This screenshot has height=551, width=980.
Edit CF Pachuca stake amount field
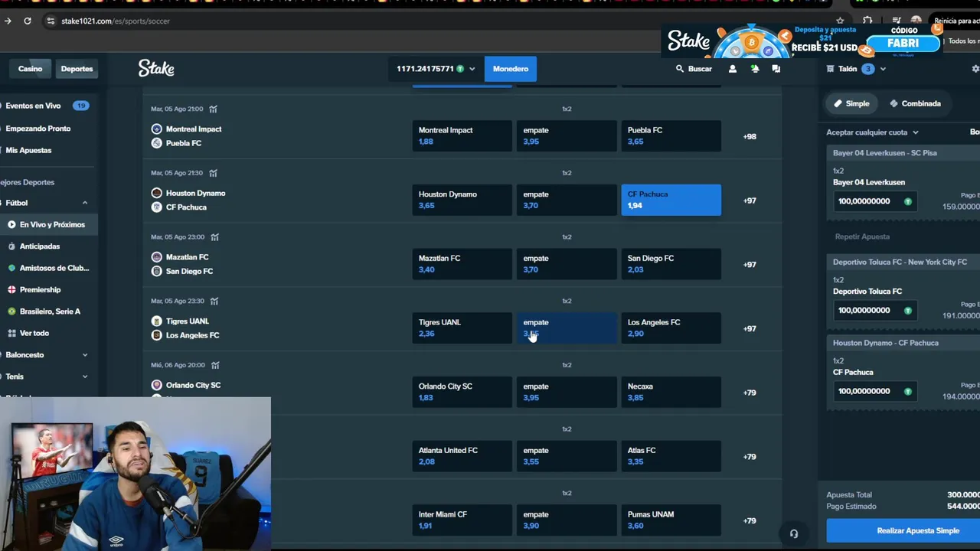pos(874,391)
